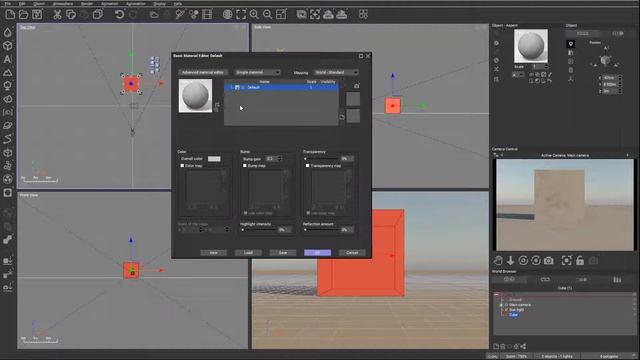This screenshot has width=640, height=360.
Task: Click the frame selection brackets icon in toolbar
Action: [x=241, y=15]
